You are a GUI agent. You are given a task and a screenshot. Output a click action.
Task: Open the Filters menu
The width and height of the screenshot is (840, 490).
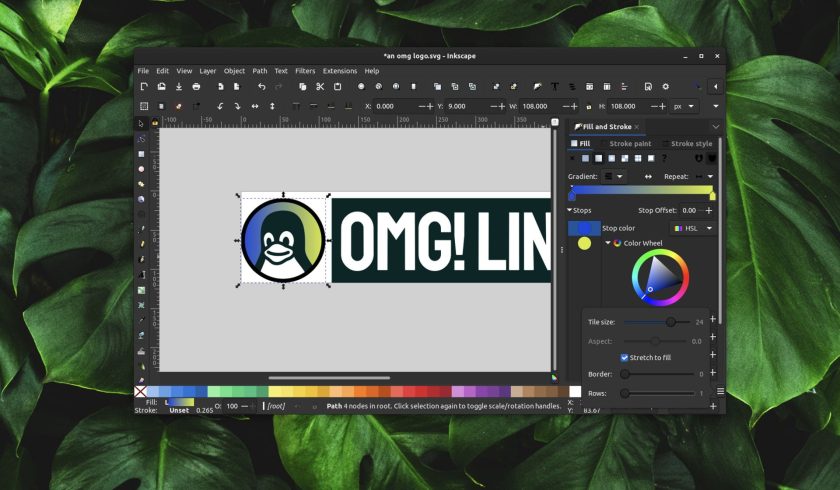305,71
